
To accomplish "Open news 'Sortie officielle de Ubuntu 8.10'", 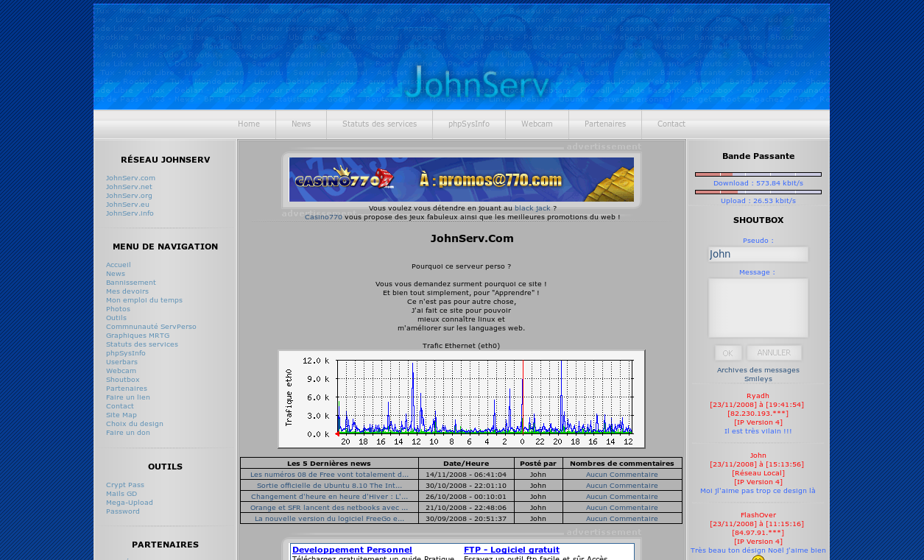I will pos(329,486).
